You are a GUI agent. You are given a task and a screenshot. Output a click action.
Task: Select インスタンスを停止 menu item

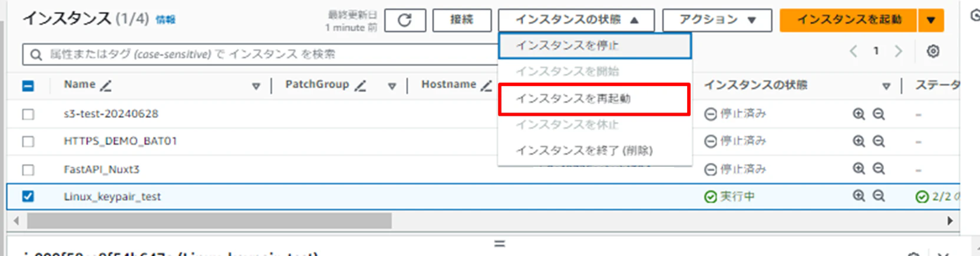[595, 46]
